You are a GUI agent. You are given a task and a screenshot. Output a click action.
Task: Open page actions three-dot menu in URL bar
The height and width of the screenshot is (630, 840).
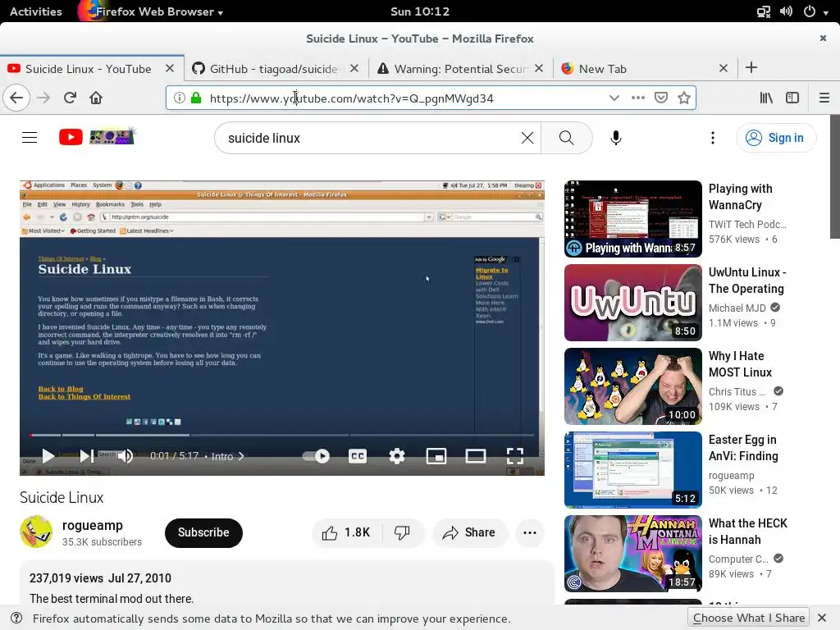pos(637,98)
